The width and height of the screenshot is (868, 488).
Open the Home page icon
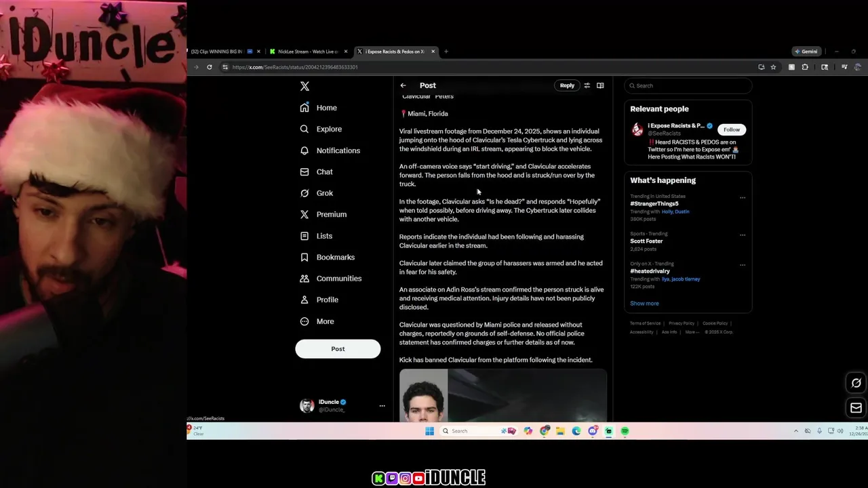click(x=304, y=108)
